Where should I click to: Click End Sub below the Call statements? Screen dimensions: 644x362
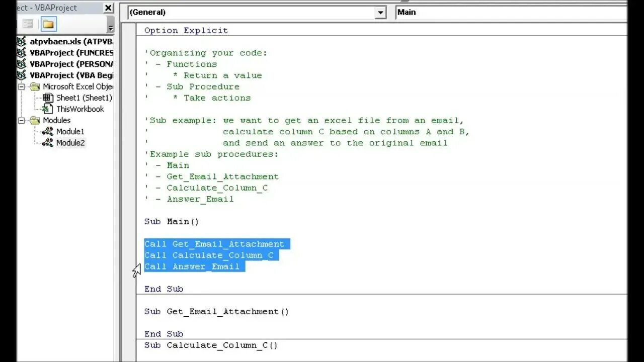[x=164, y=289]
